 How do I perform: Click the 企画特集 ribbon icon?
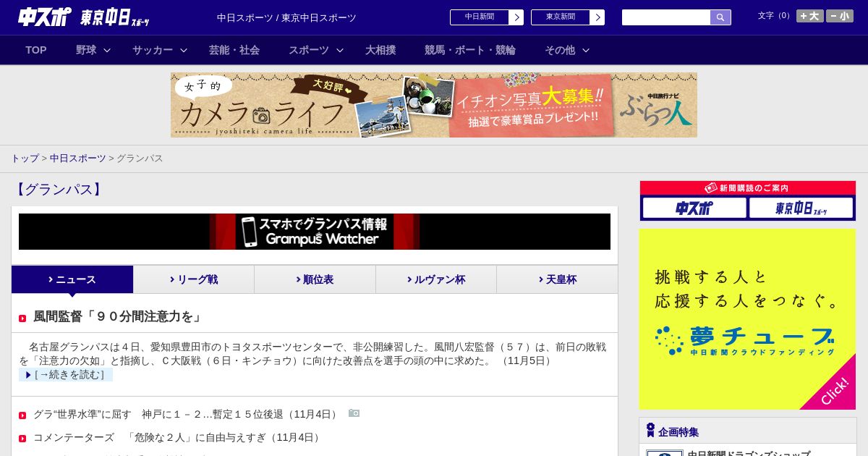650,431
